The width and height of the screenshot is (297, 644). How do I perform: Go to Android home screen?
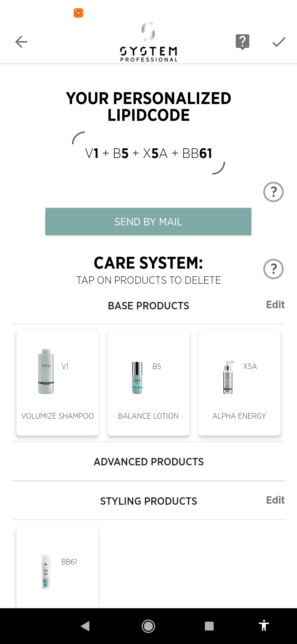pyautogui.click(x=148, y=626)
